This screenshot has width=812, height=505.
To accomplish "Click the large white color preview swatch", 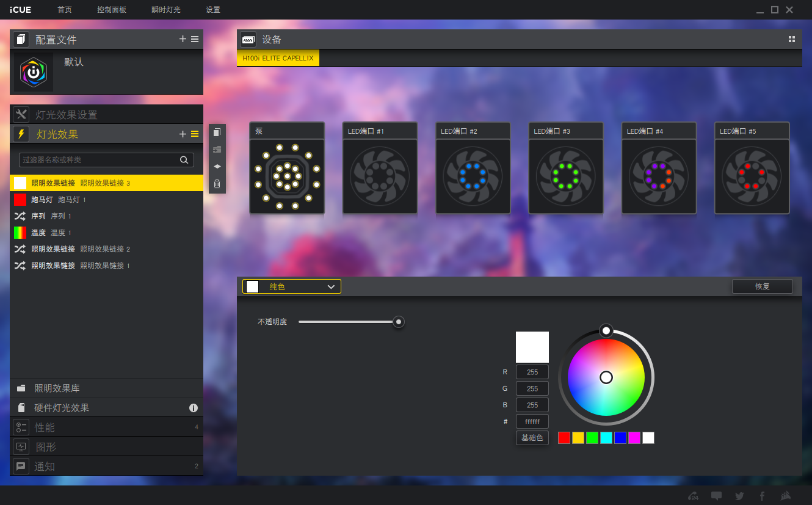I will (x=532, y=347).
